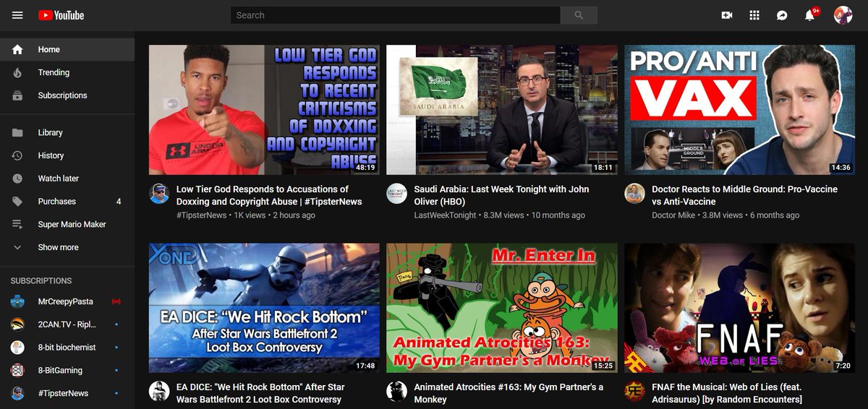Click into the Search input field

coord(396,15)
